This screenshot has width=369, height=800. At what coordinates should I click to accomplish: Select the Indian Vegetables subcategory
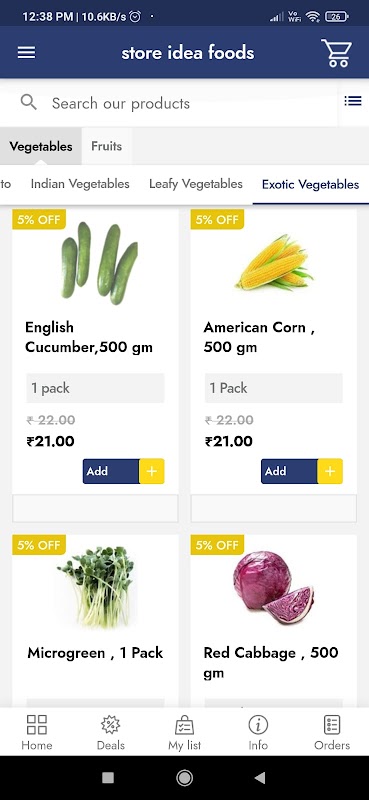[80, 184]
